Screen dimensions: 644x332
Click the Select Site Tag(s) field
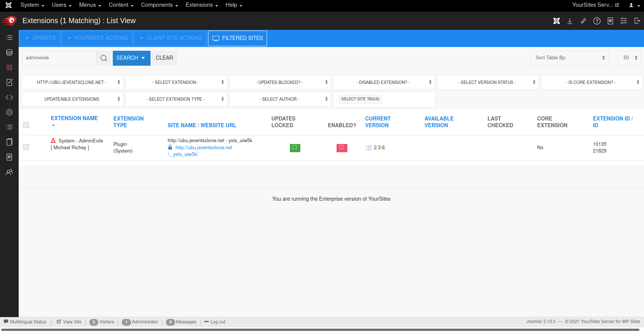pos(384,99)
